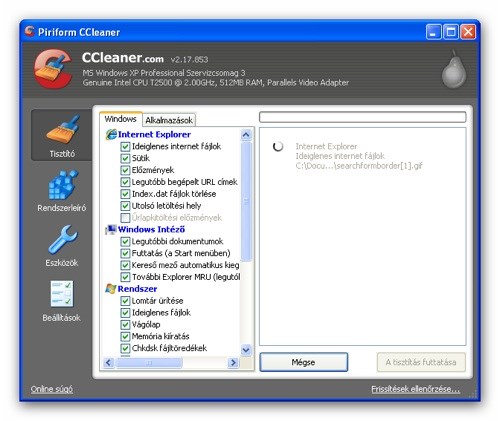The width and height of the screenshot is (500, 421).
Task: Click the spinning progress indicator
Action: (x=278, y=146)
